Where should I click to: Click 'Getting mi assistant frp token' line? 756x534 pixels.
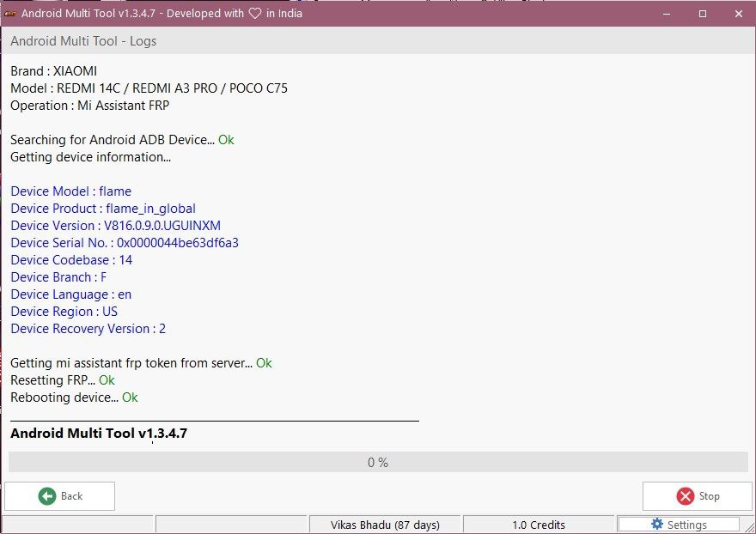click(141, 363)
